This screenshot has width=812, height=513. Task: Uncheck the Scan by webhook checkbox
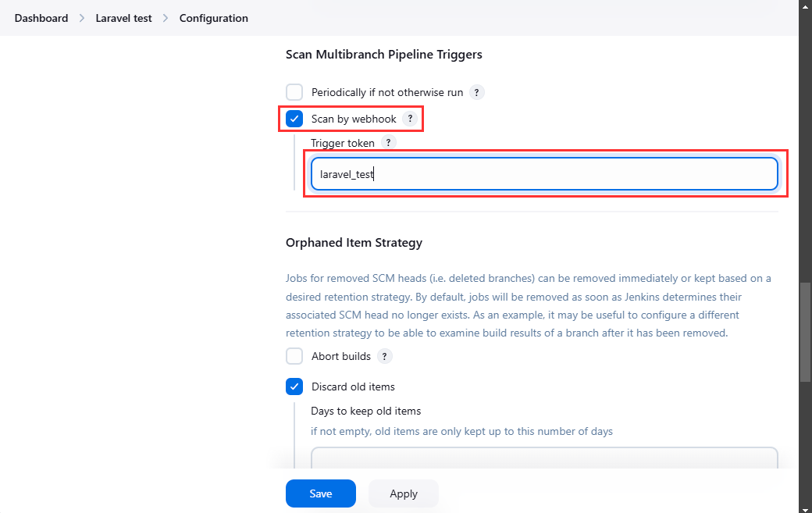pyautogui.click(x=294, y=119)
